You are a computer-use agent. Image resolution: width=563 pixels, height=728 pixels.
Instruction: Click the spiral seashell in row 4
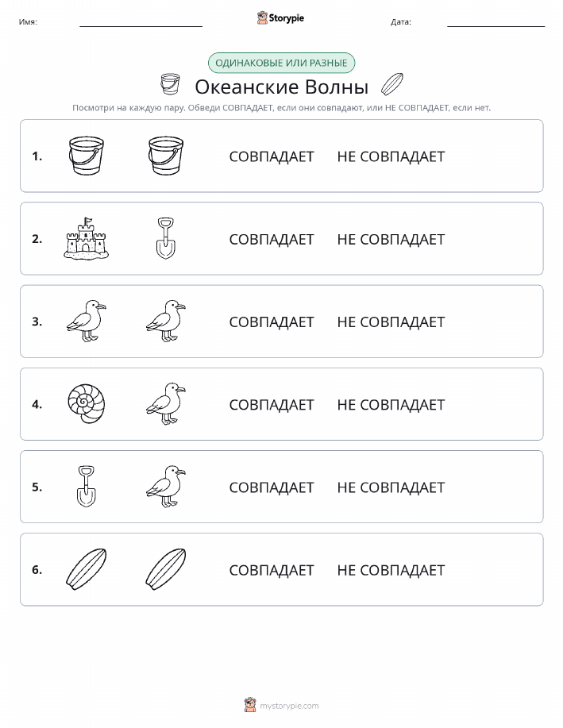[x=87, y=403]
